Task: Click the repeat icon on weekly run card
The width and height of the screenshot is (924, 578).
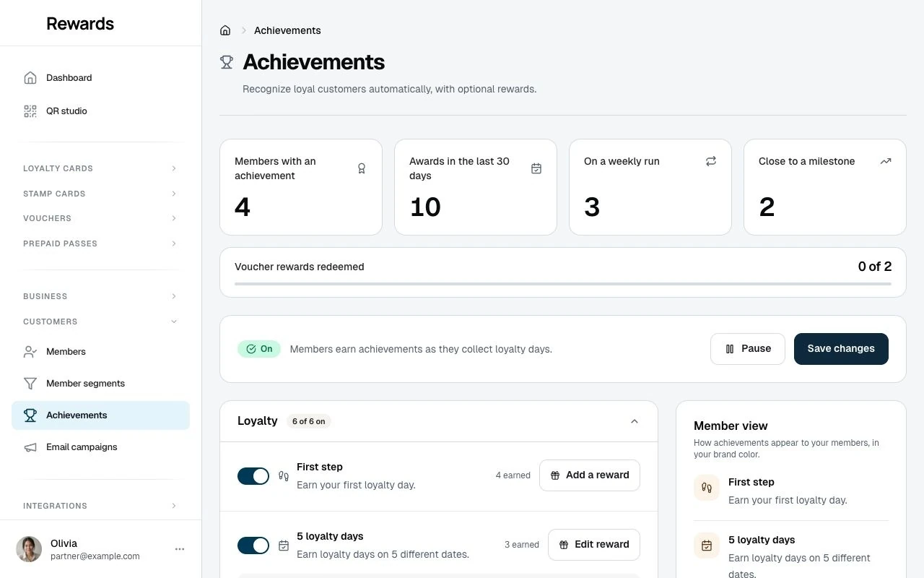Action: click(711, 161)
